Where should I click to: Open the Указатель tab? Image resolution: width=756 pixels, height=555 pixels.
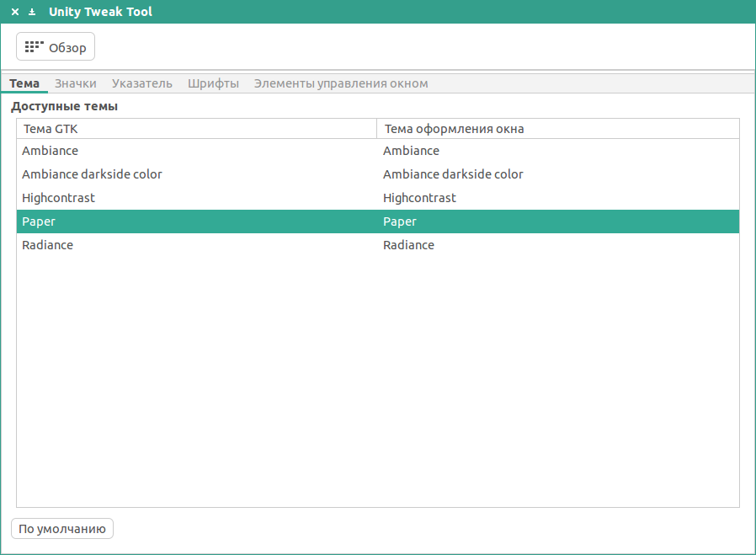pos(141,83)
